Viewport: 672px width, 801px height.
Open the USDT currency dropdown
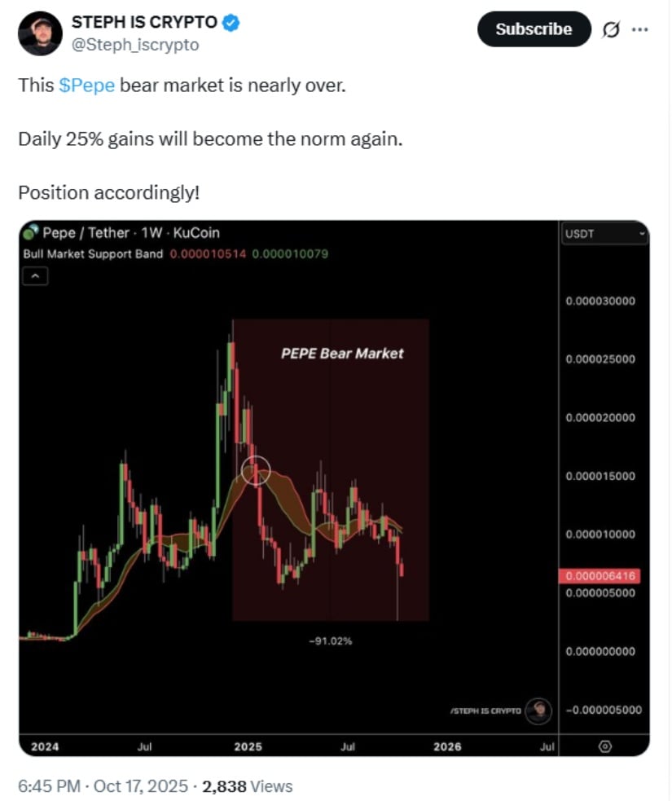604,234
